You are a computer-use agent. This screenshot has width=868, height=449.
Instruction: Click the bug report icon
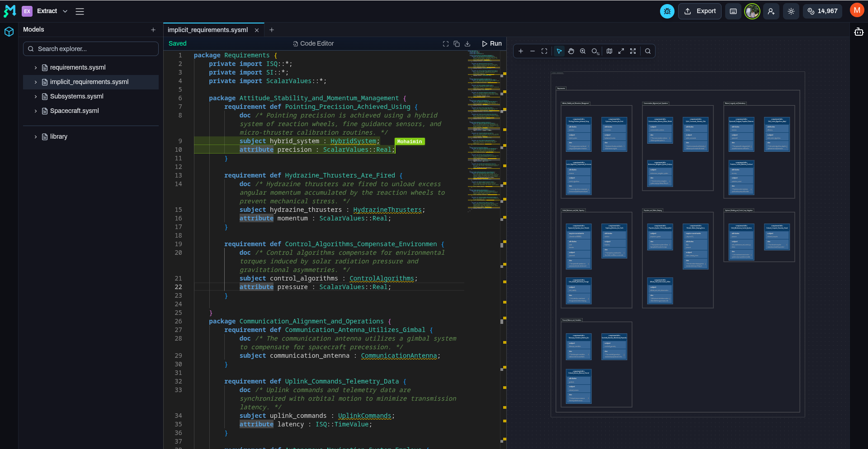click(667, 11)
